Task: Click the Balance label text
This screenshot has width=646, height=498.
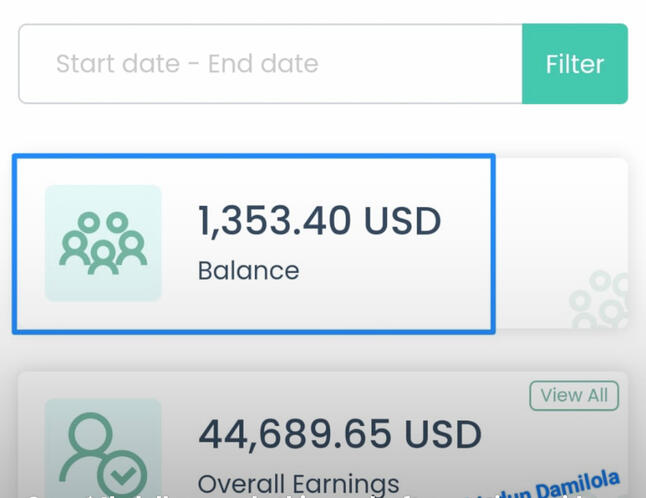Action: click(248, 270)
